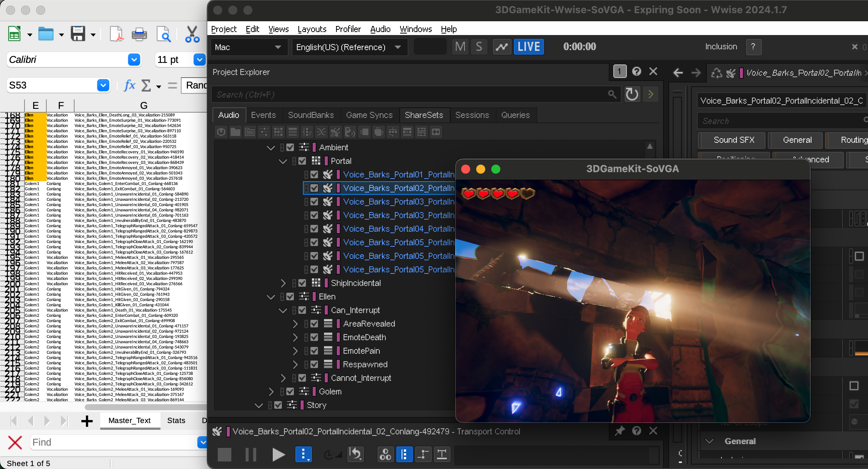
Task: Toggle inclusion checkbox for Portal container
Action: point(302,161)
